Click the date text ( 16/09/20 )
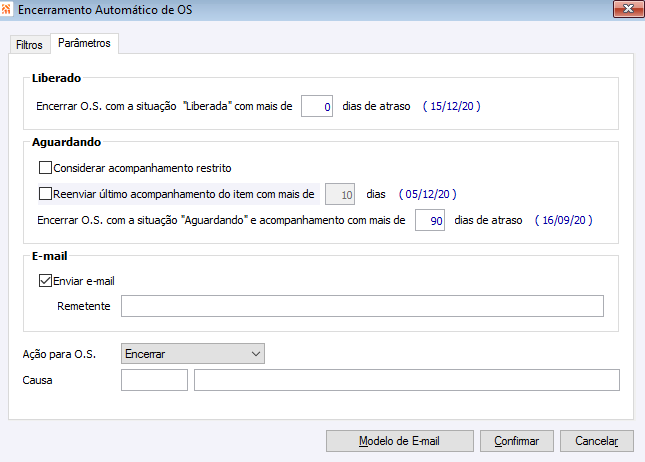Viewport: 645px width, 462px height. click(564, 220)
